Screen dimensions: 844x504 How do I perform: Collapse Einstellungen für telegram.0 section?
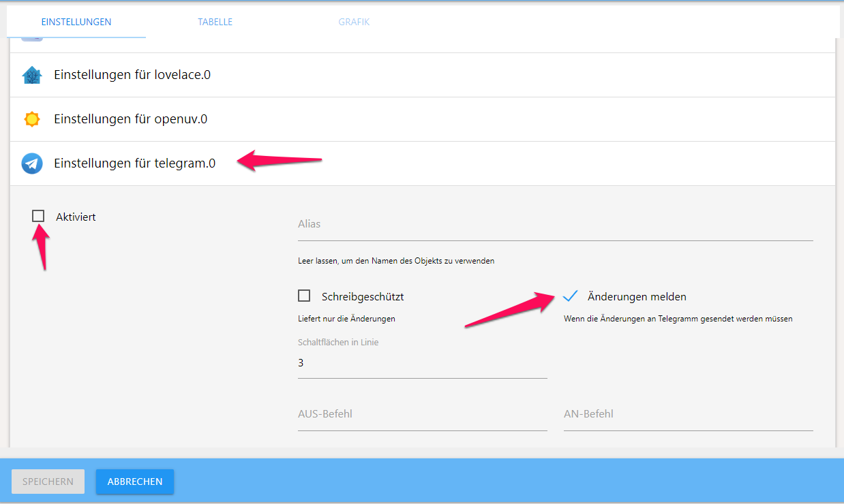pyautogui.click(x=422, y=163)
